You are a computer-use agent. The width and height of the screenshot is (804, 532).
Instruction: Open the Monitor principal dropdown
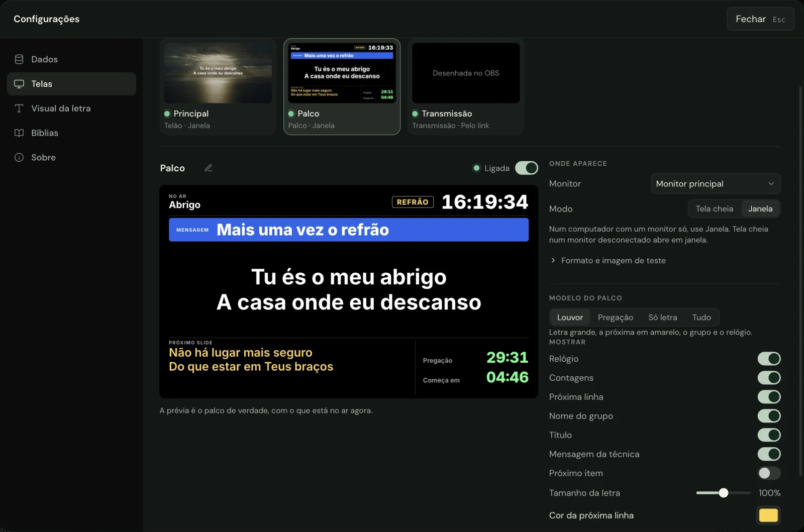point(716,184)
